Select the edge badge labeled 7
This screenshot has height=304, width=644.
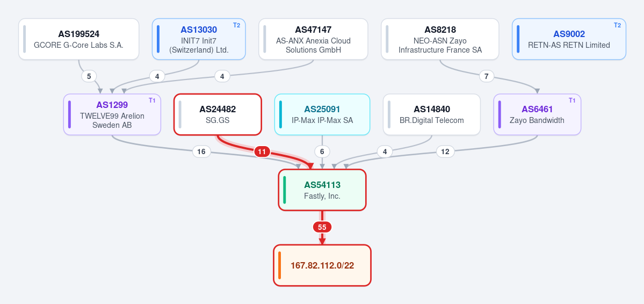tap(487, 76)
